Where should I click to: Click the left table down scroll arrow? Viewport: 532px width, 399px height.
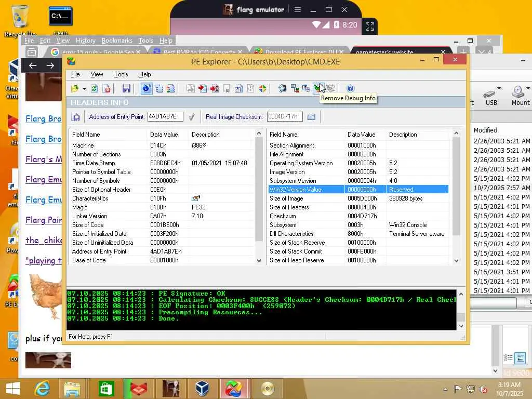(259, 261)
